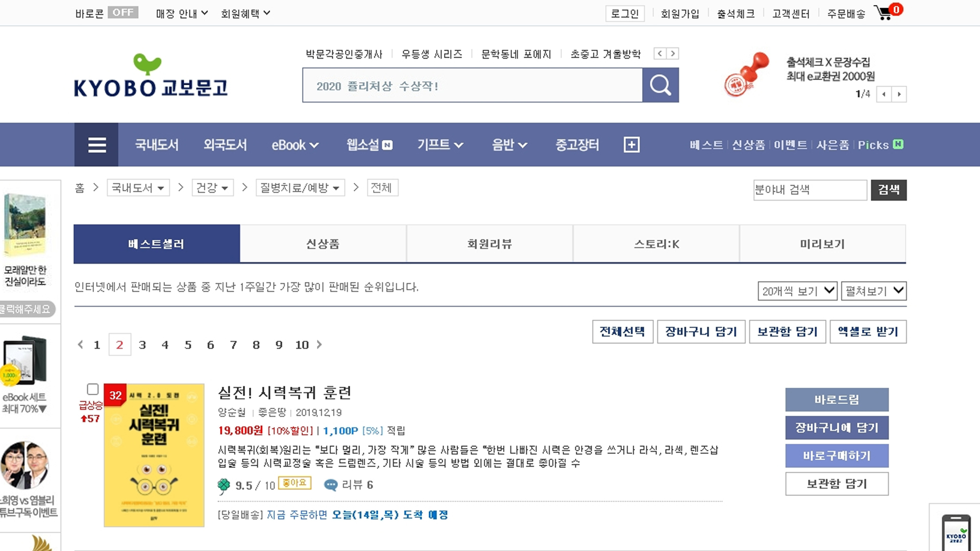Go to next pagination arrow after 10
980x551 pixels.
[x=320, y=345]
